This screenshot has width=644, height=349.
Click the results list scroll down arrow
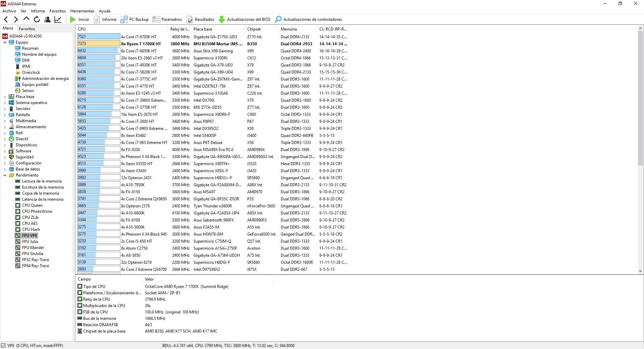(x=640, y=271)
